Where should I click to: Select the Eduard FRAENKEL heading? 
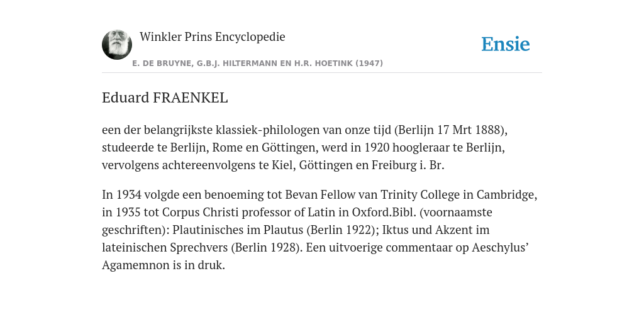click(x=165, y=98)
